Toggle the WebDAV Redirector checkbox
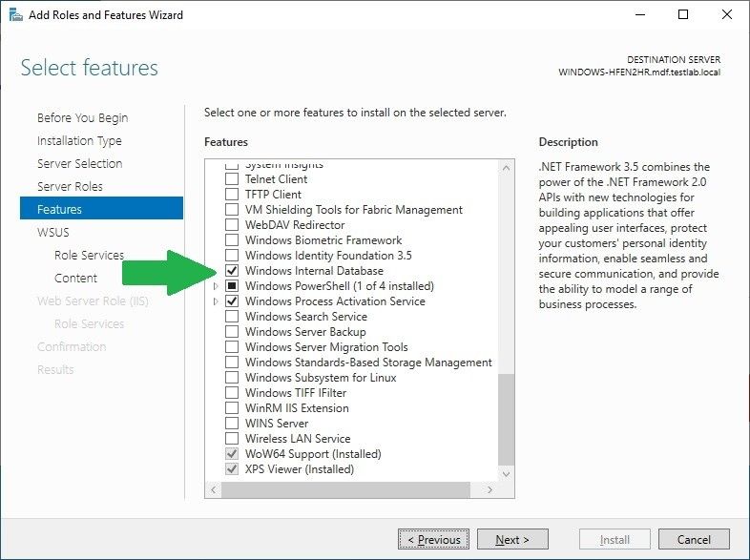The image size is (750, 560). point(232,225)
